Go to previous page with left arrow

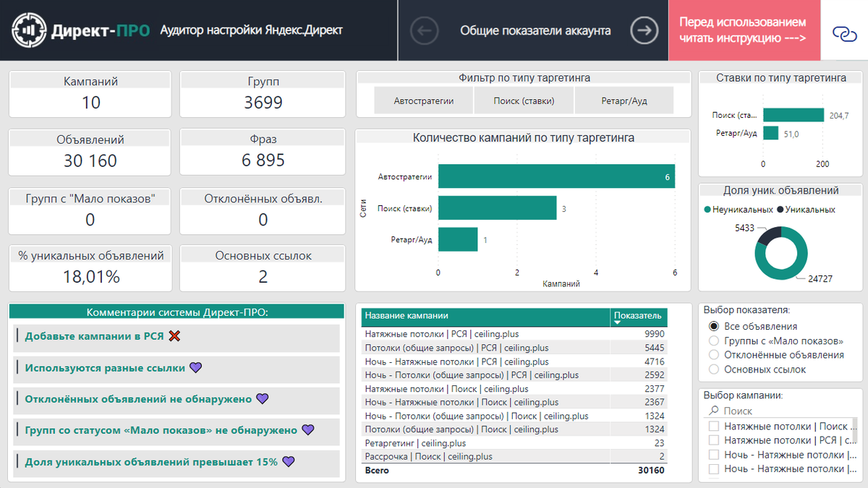point(425,30)
